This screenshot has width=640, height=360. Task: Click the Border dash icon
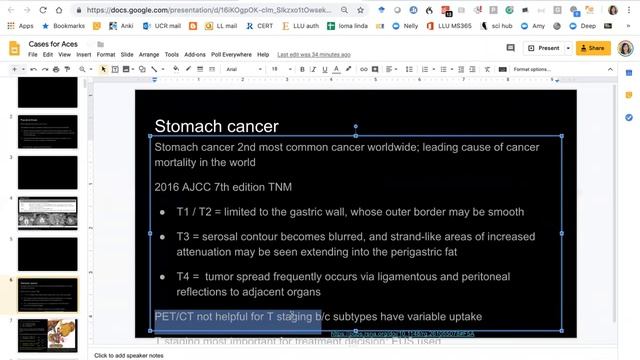coord(212,69)
